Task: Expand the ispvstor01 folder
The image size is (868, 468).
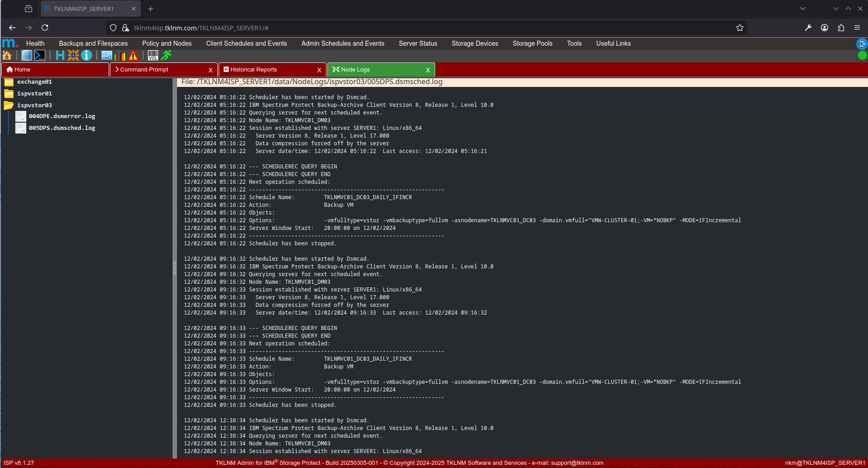Action: coord(9,94)
